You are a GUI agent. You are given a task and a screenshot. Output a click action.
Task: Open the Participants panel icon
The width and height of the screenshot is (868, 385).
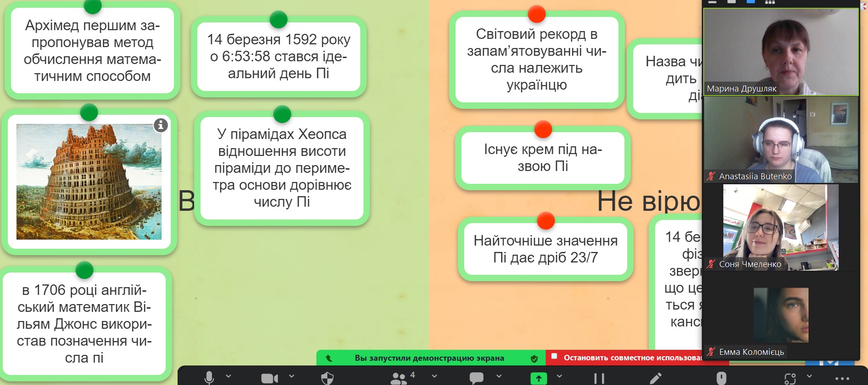(399, 378)
